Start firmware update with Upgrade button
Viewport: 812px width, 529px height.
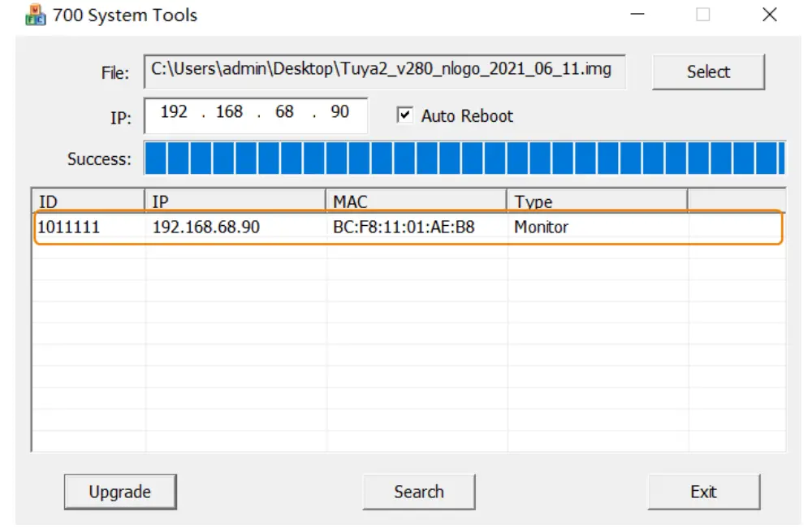[120, 492]
